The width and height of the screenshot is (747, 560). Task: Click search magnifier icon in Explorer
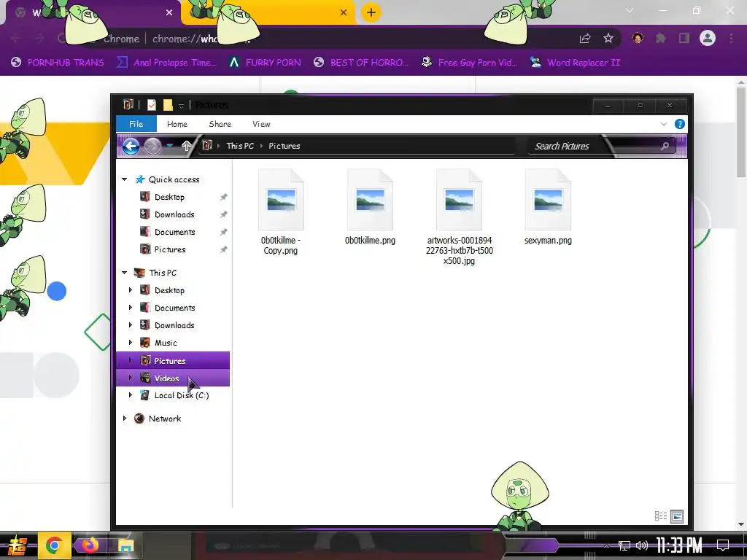(x=665, y=146)
